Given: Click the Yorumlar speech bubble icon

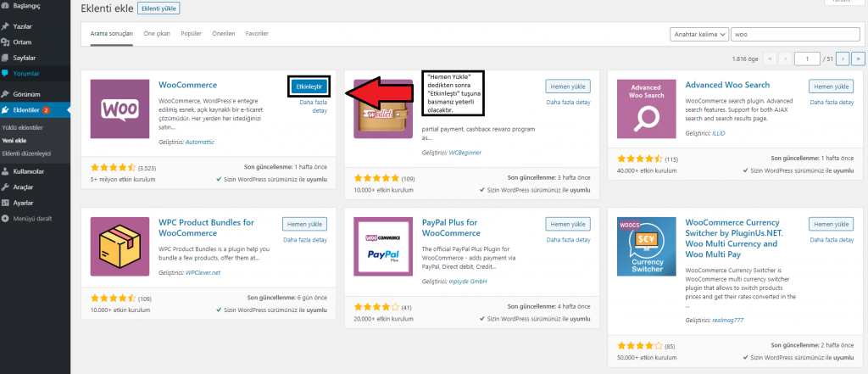Looking at the screenshot, I should pyautogui.click(x=5, y=73).
